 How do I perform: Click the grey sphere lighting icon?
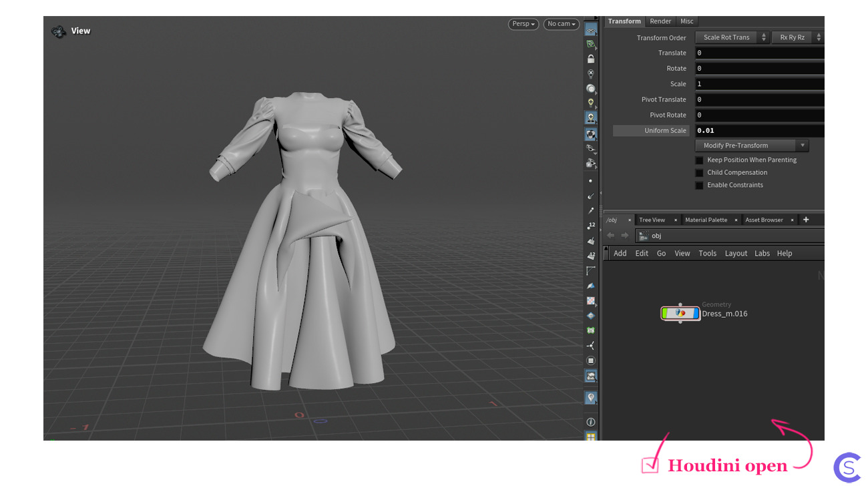pyautogui.click(x=591, y=88)
